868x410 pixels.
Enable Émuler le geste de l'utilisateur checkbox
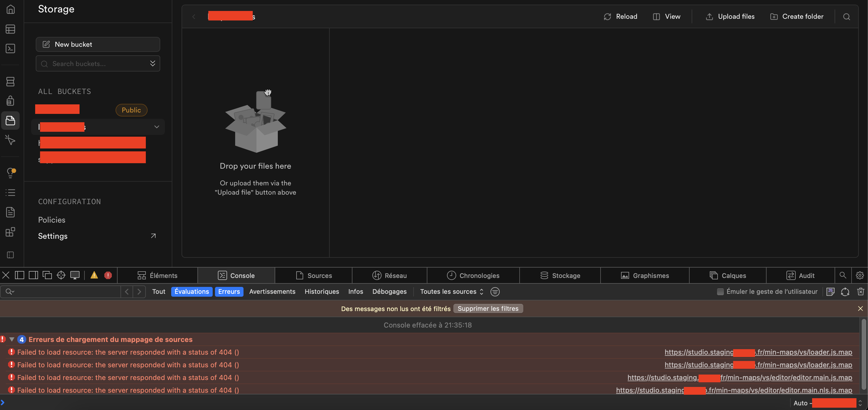click(x=720, y=292)
